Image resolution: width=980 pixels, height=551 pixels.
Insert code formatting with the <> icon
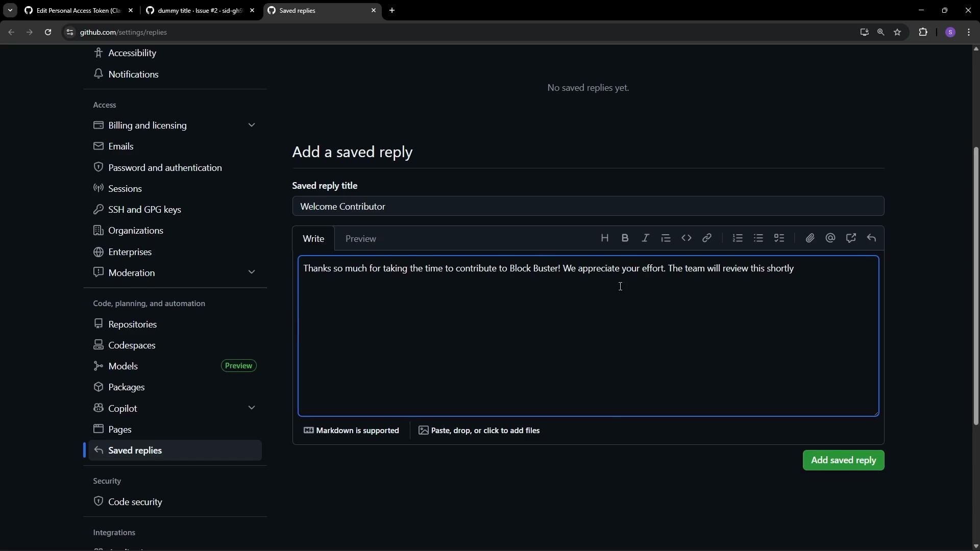(x=687, y=238)
